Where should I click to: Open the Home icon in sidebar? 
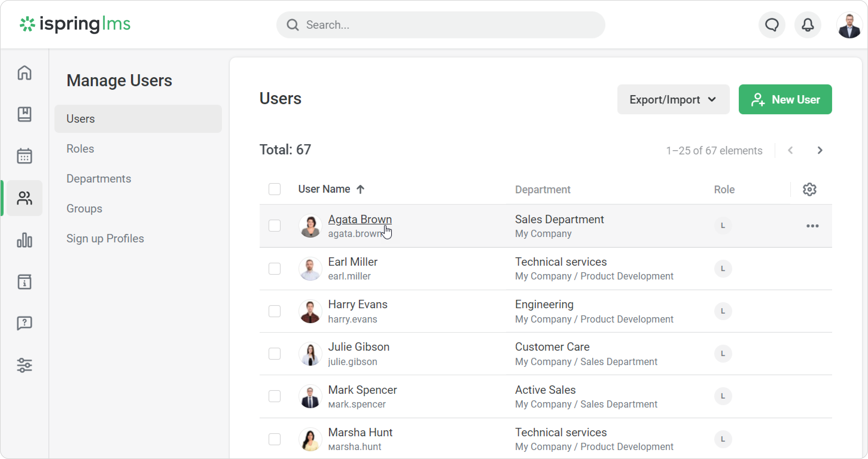[24, 72]
